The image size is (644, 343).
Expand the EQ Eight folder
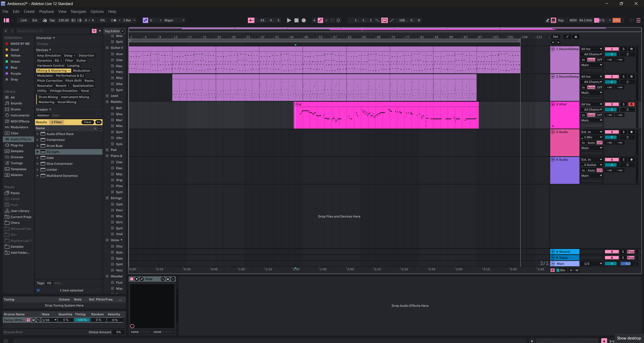click(38, 152)
